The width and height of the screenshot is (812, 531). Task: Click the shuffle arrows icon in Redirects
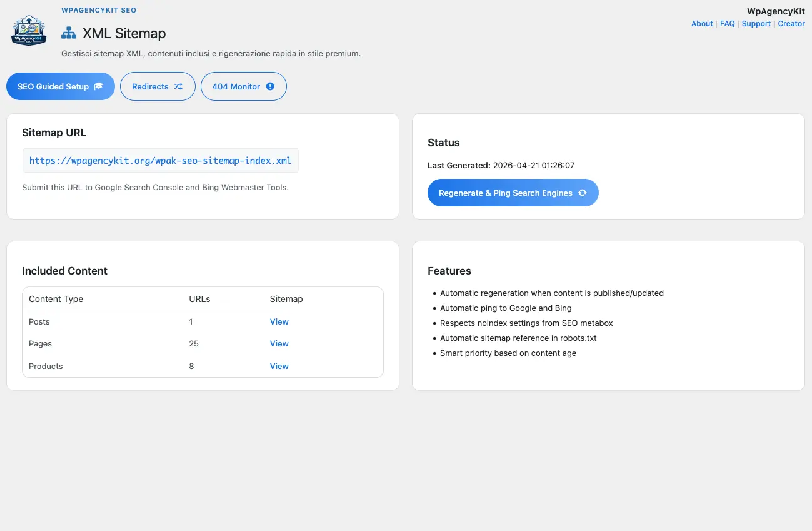point(178,87)
